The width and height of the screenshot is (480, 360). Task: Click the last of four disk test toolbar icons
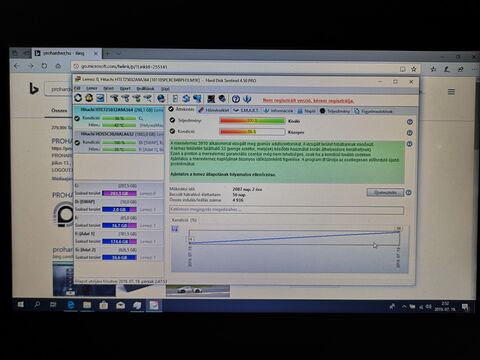(148, 98)
